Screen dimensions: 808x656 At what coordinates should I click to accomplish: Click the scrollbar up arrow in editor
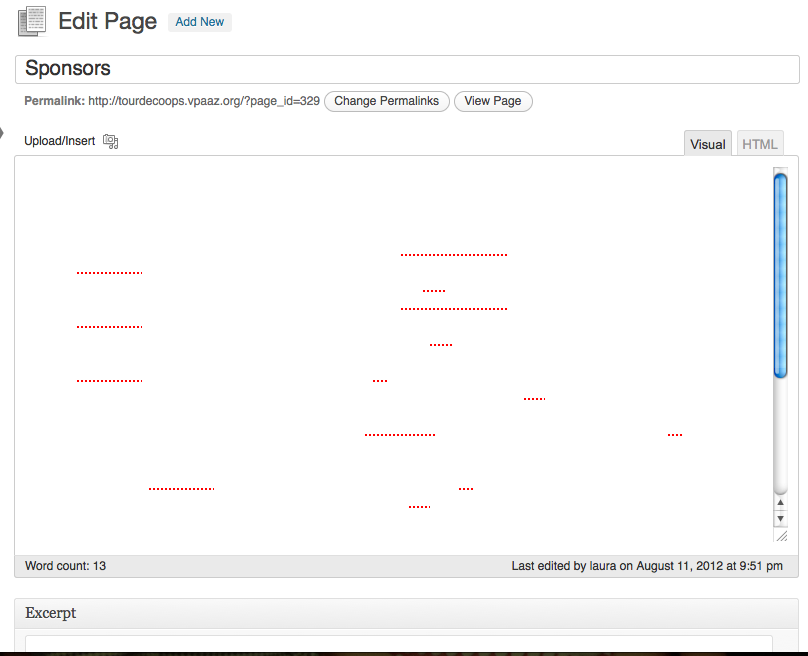(x=780, y=502)
